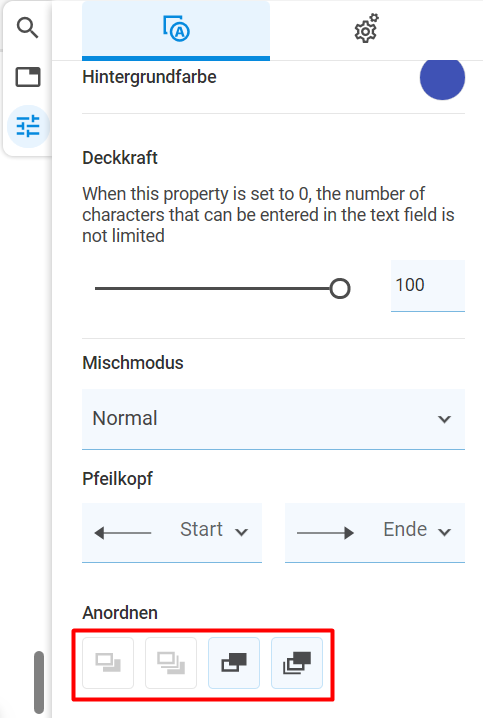Open the panel layout icon in sidebar
The width and height of the screenshot is (483, 718).
point(28,77)
